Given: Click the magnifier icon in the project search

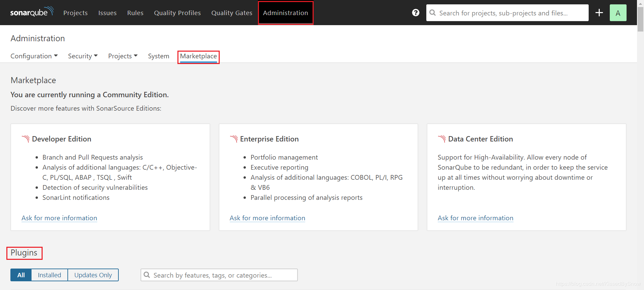Looking at the screenshot, I should click(433, 13).
